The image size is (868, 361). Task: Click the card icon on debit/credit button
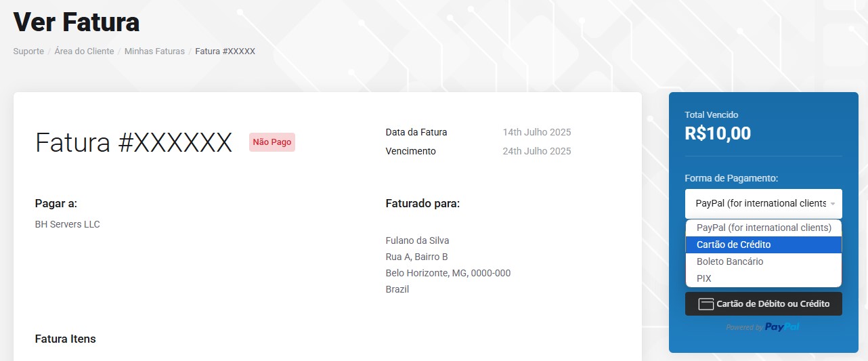tap(706, 304)
